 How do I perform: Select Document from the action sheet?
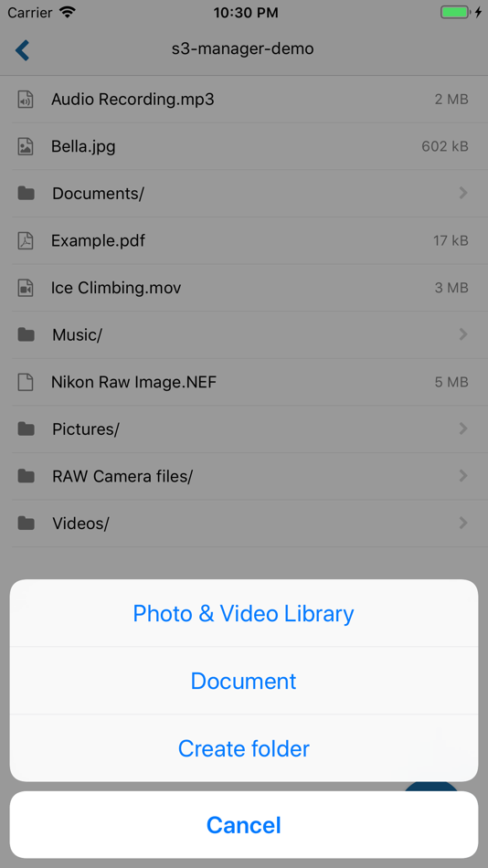click(244, 681)
